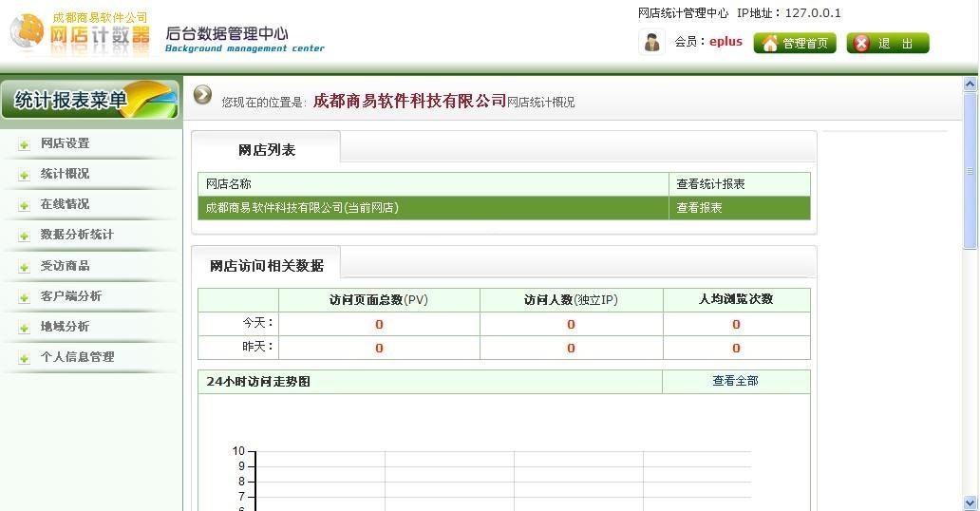Click the red X icon on 退出 button

point(862,43)
